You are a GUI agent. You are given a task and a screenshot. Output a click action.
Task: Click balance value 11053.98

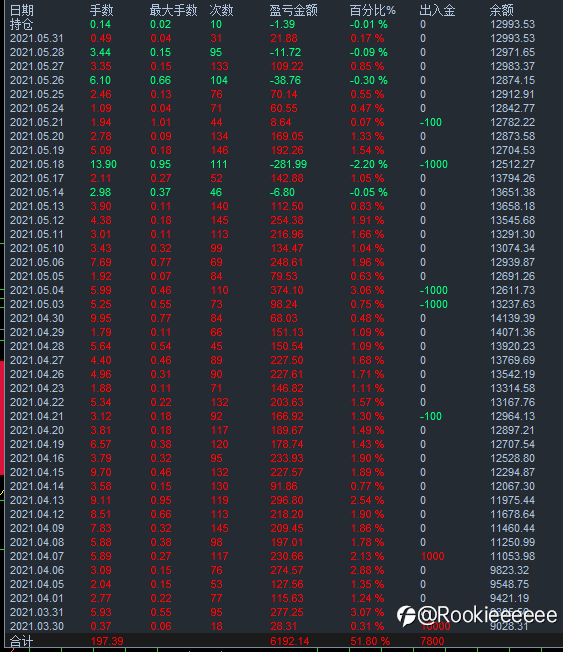click(512, 556)
